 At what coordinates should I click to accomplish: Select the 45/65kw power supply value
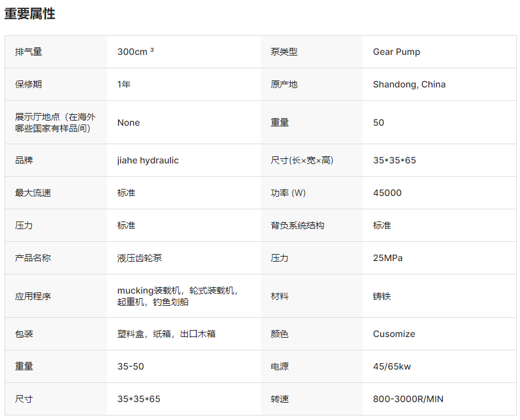[x=392, y=366]
